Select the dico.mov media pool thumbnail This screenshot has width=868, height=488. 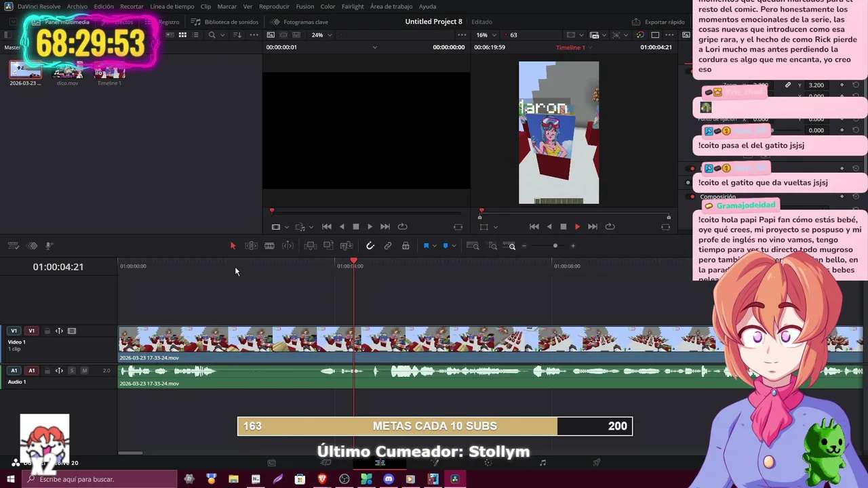67,70
